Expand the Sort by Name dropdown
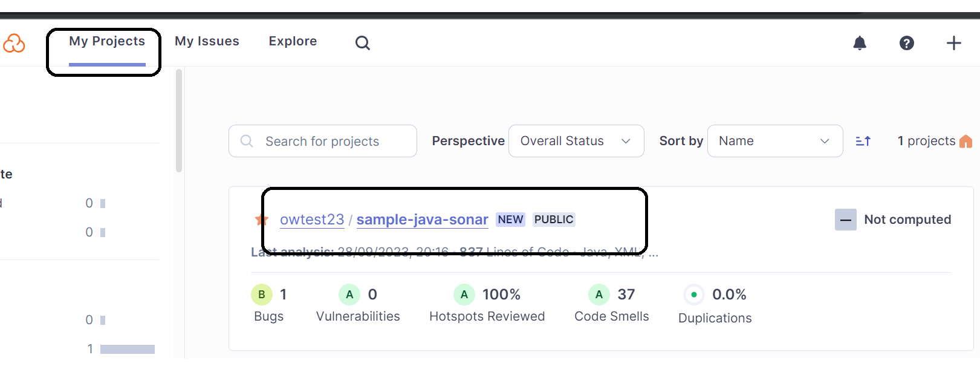This screenshot has width=980, height=392. [774, 141]
